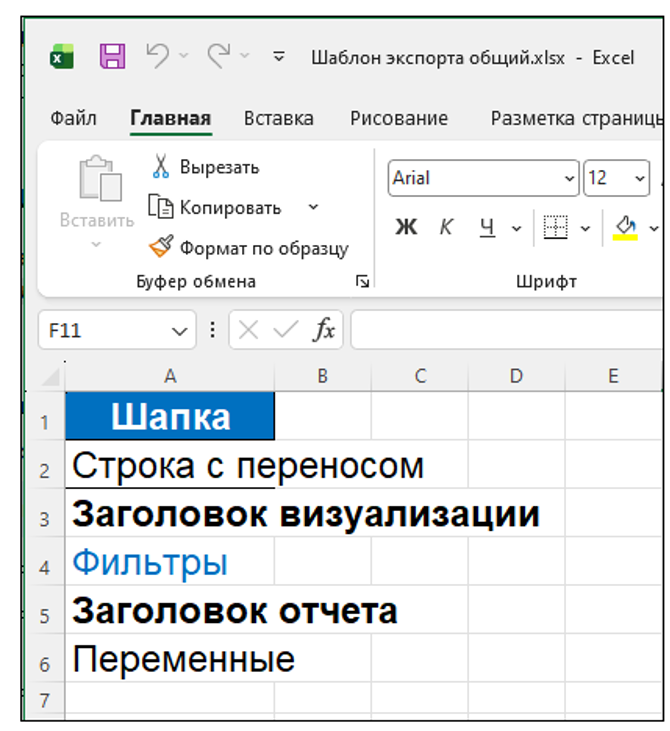Viewport: 670px width, 731px height.
Task: Toggle underline with the Ч button
Action: (x=487, y=228)
